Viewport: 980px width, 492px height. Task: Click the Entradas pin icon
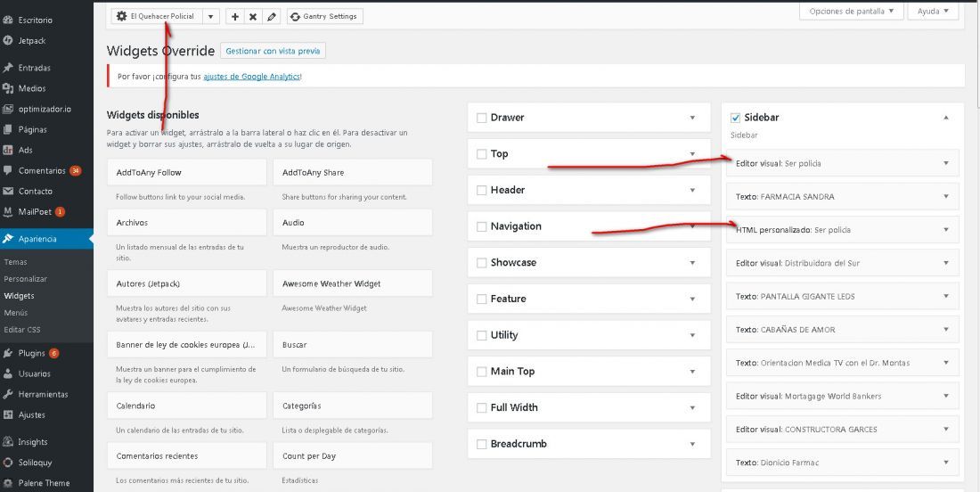[8, 68]
